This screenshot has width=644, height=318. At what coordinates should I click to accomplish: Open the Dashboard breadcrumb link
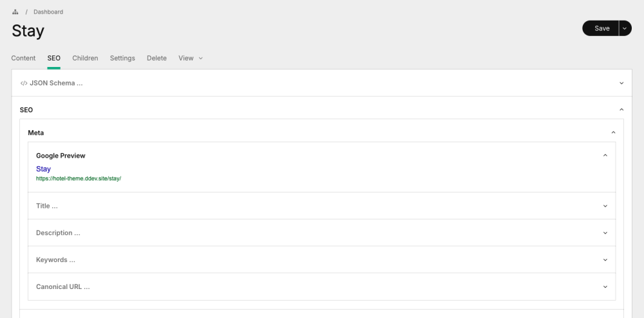48,12
